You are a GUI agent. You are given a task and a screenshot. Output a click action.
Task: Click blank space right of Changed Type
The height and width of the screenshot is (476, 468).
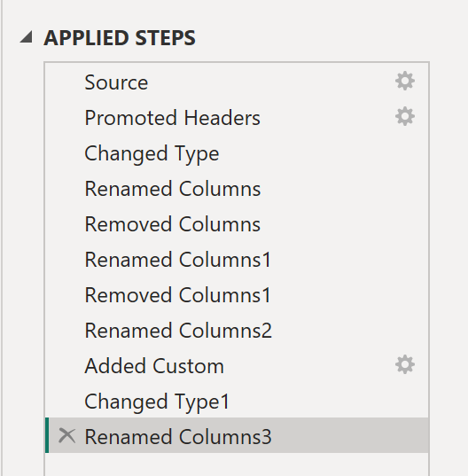(322, 153)
